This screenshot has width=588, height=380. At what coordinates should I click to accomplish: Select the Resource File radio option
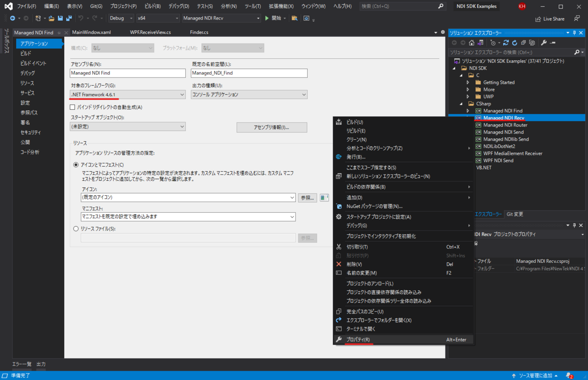pos(75,228)
